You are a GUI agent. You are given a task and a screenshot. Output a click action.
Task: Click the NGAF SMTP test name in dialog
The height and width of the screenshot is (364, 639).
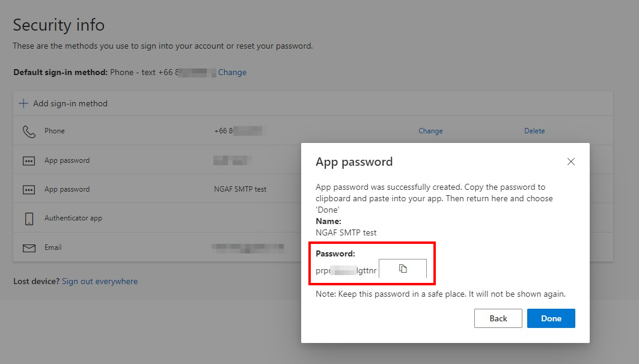pos(346,232)
